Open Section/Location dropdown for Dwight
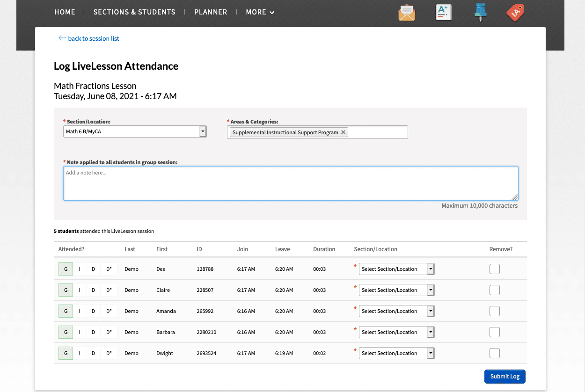585x392 pixels. pyautogui.click(x=397, y=353)
